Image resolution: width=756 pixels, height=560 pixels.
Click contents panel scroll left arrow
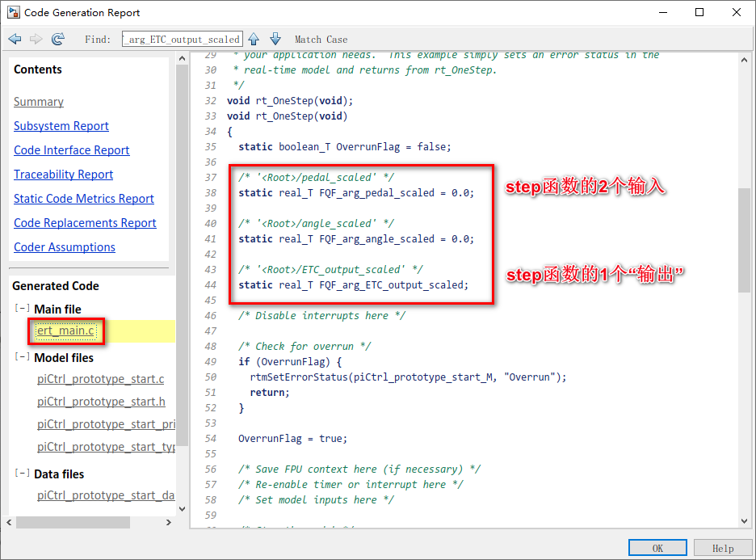pyautogui.click(x=9, y=522)
